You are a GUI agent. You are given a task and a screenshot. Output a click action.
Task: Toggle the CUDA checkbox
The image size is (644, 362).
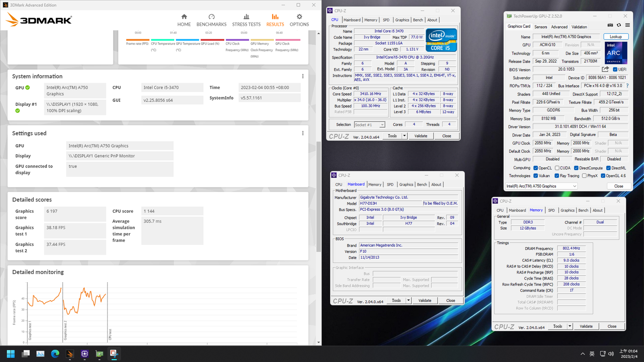(x=557, y=168)
